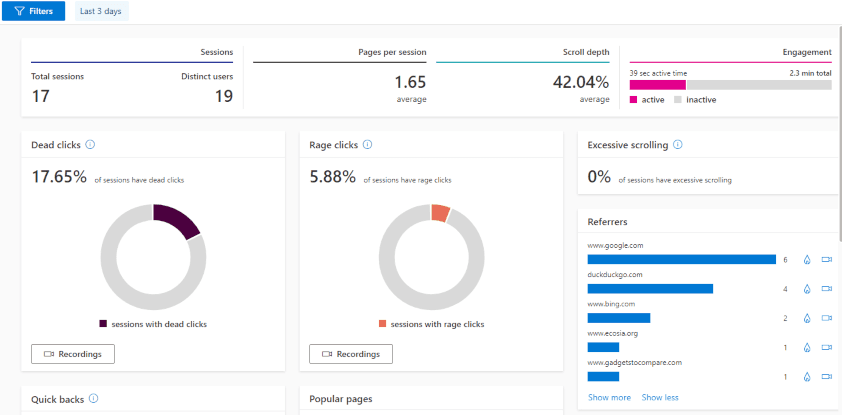Expand referrers with Show more
Screen dimensions: 842x415
609,397
